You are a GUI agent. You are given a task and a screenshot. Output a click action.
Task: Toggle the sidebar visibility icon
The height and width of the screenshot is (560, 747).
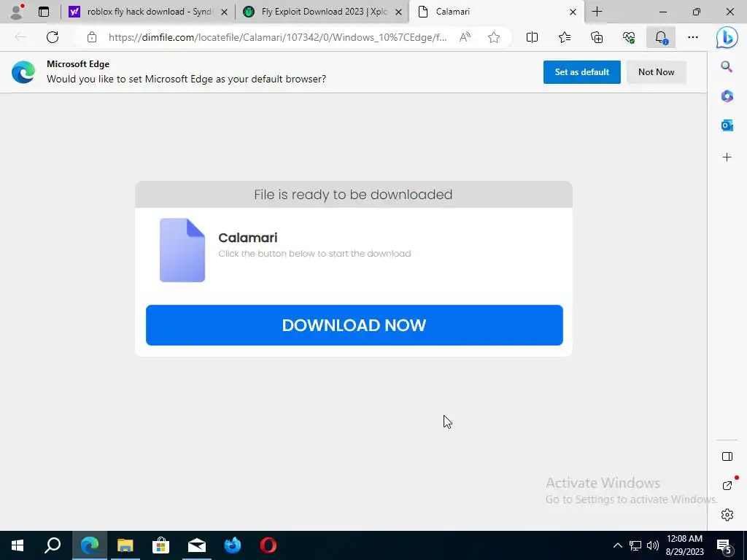[727, 456]
